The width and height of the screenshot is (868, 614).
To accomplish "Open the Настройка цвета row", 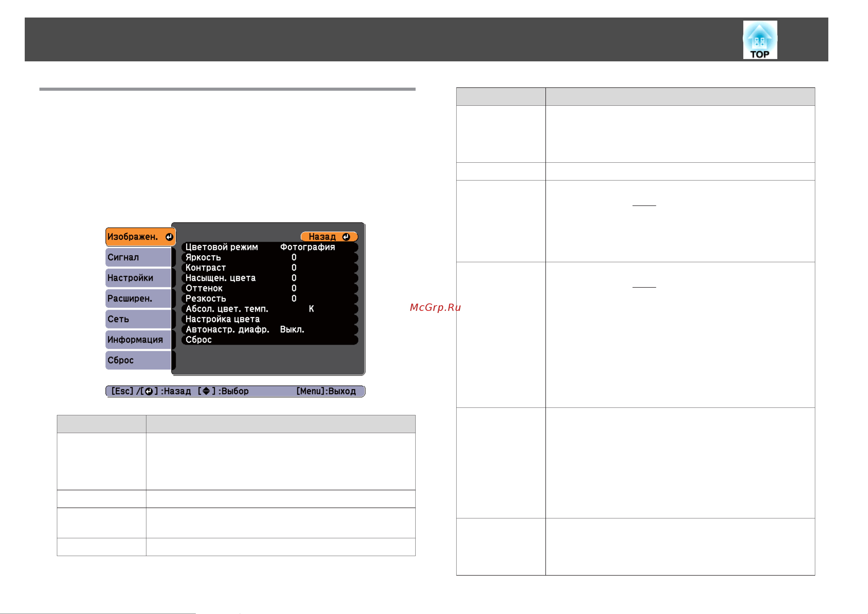I will (269, 319).
